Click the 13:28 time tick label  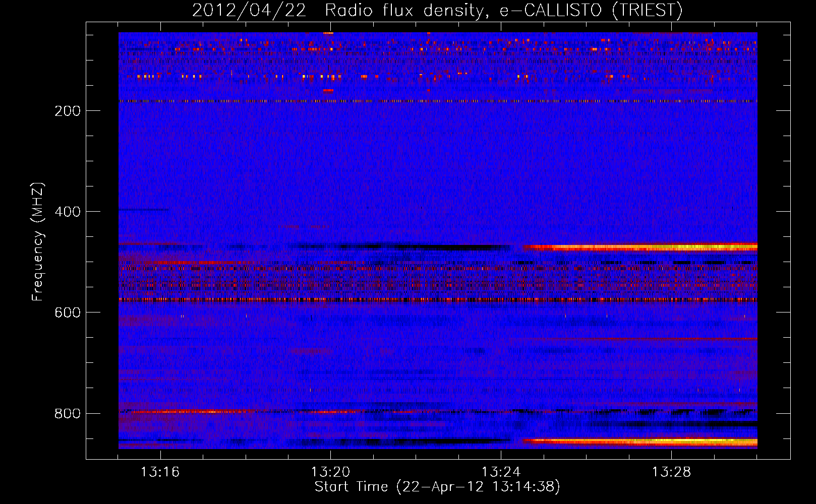point(671,472)
